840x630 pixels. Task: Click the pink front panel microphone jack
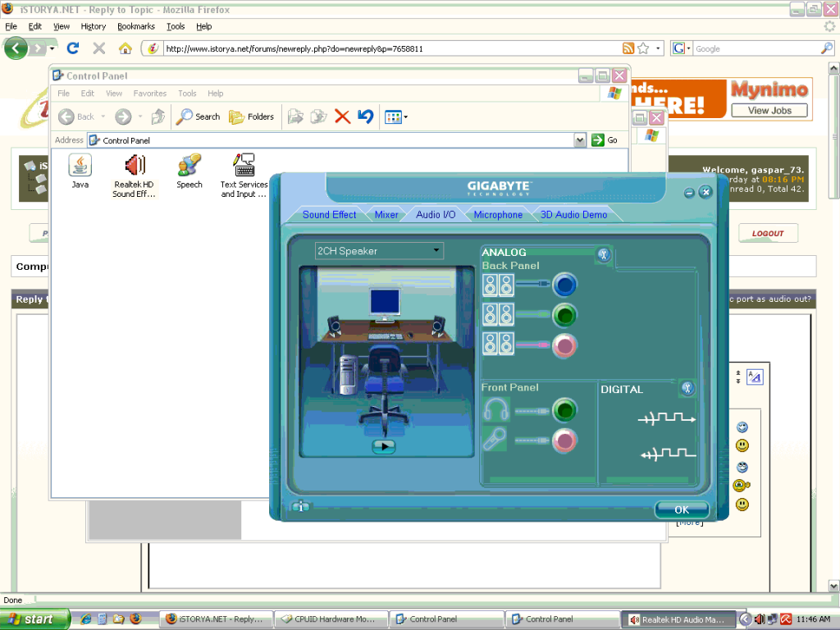pyautogui.click(x=564, y=441)
